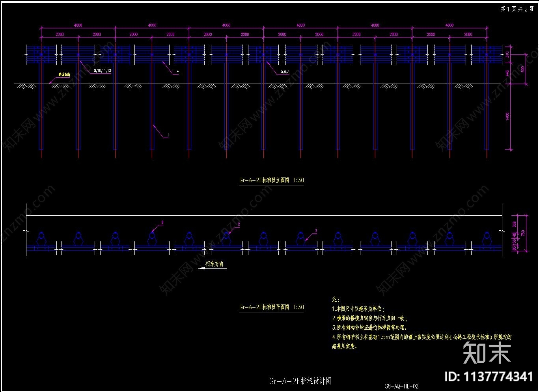Click the Gr-A-2E护栏设计图 main title

pos(300,381)
